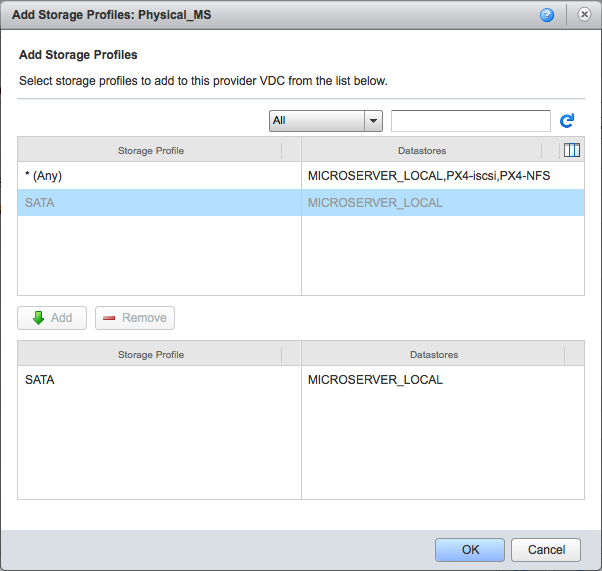Confirm with the OK button
The width and height of the screenshot is (602, 571).
point(470,550)
